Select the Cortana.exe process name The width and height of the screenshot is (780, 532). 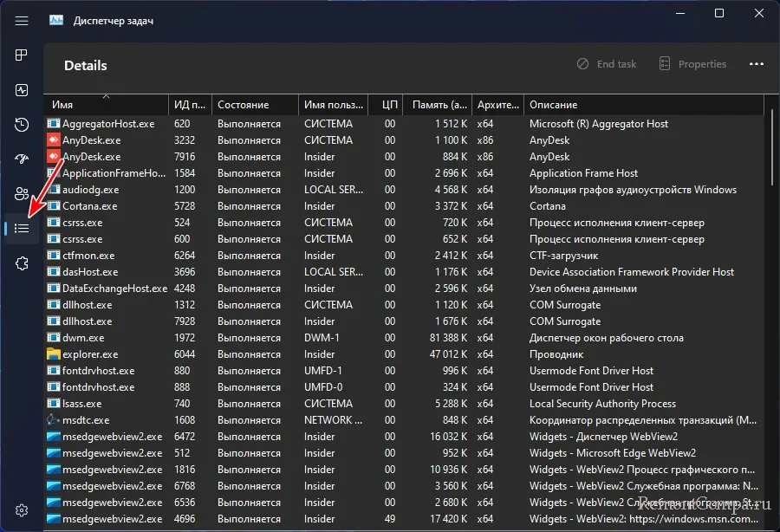[x=89, y=206]
